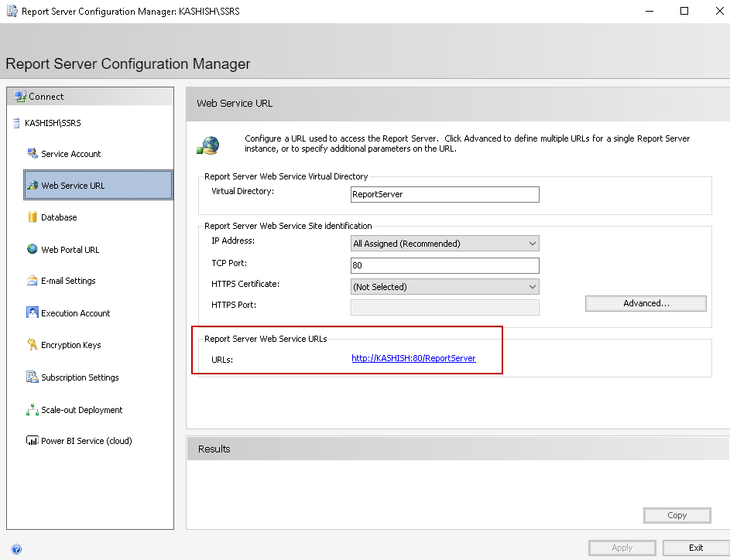
Task: Open the HTTPS Certificate dropdown
Action: tap(445, 287)
